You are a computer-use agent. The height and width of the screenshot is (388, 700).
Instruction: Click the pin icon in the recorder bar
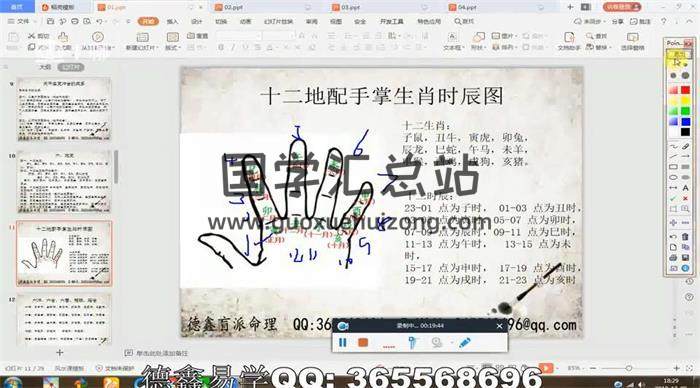click(412, 343)
